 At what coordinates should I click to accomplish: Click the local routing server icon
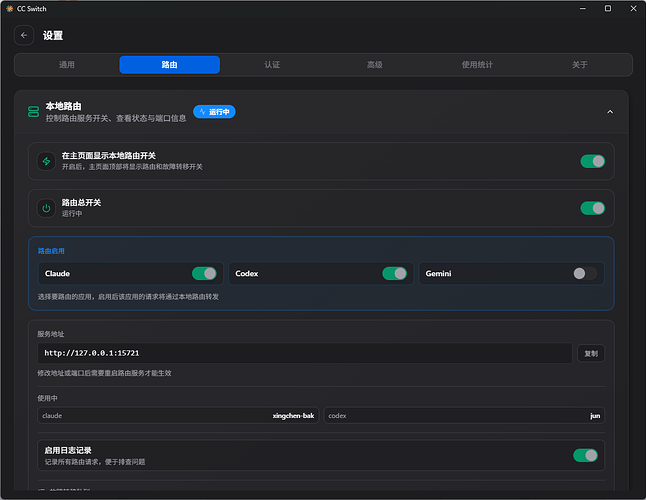[x=33, y=112]
